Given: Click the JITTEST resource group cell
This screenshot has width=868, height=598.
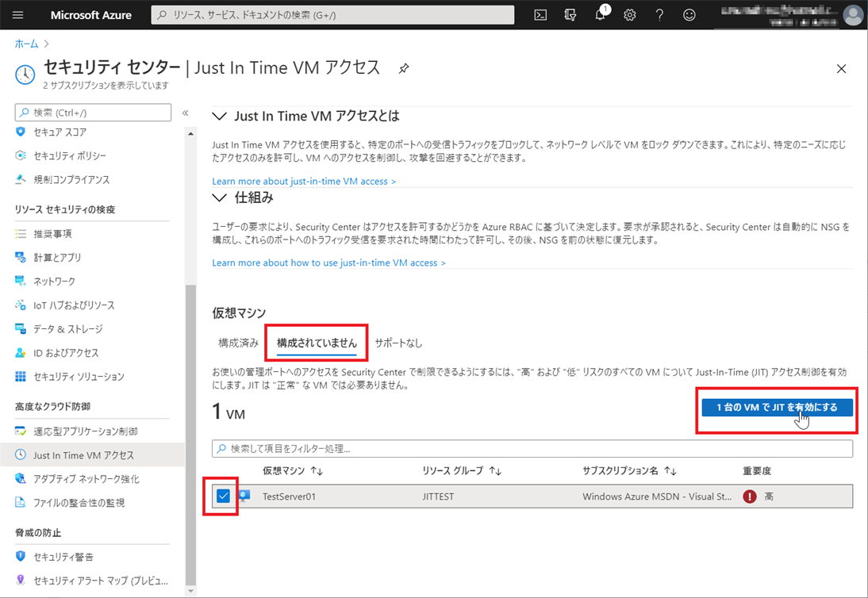Looking at the screenshot, I should click(x=438, y=496).
